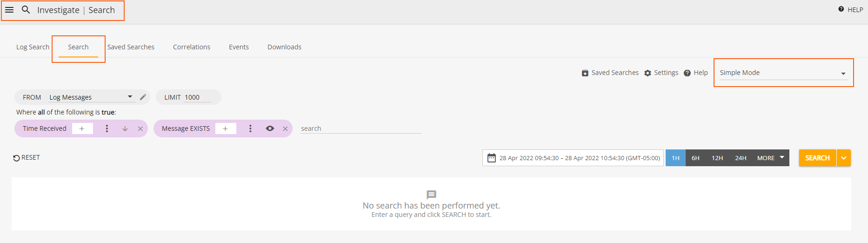Click the orange SEARCH button
Viewport: 868px width, 243px height.
click(817, 158)
